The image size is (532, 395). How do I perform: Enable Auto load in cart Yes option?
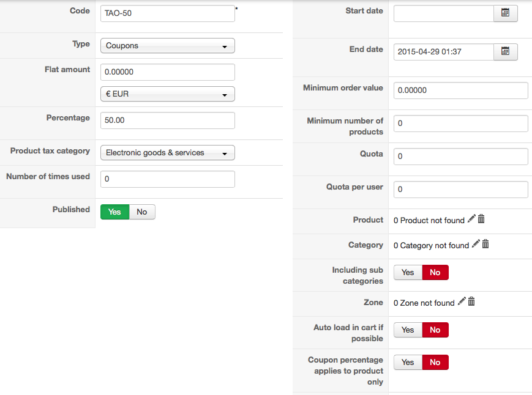pos(408,330)
